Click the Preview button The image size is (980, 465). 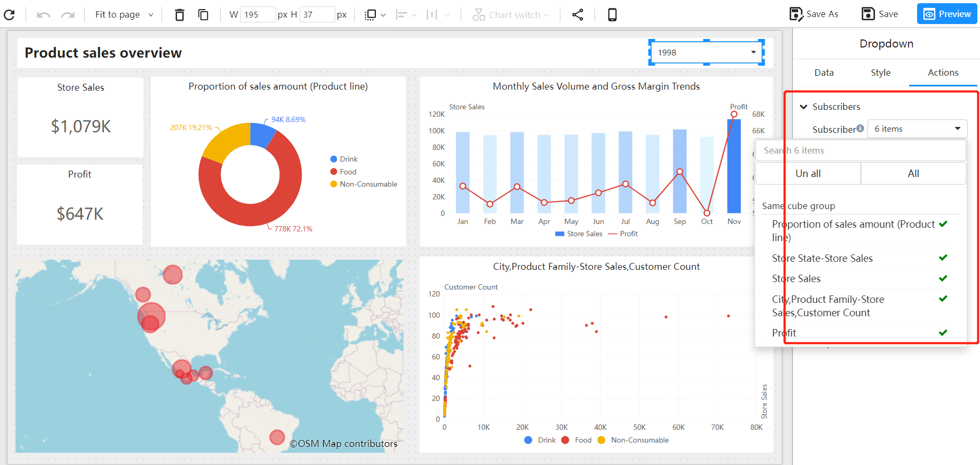coord(947,14)
